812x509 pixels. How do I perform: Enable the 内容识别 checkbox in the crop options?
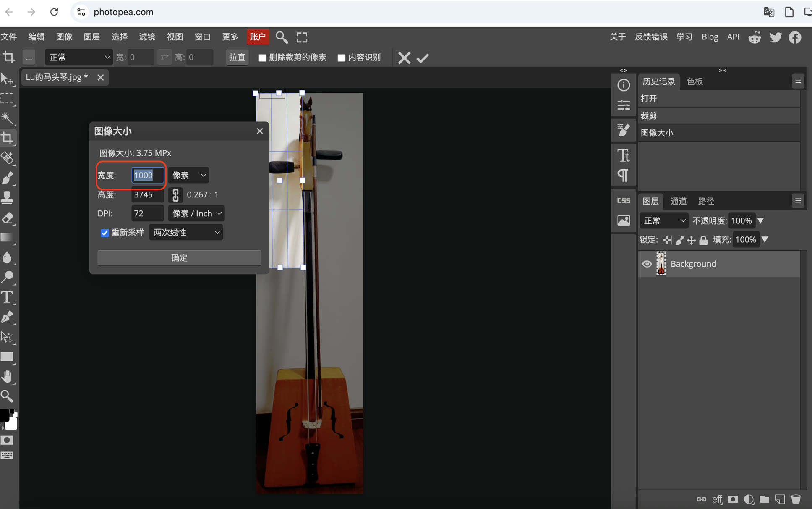tap(341, 58)
